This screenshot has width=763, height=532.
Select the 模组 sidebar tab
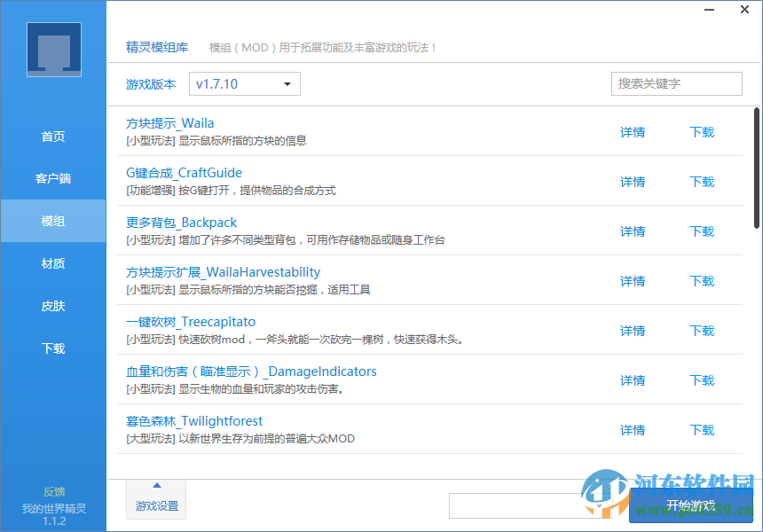point(53,220)
